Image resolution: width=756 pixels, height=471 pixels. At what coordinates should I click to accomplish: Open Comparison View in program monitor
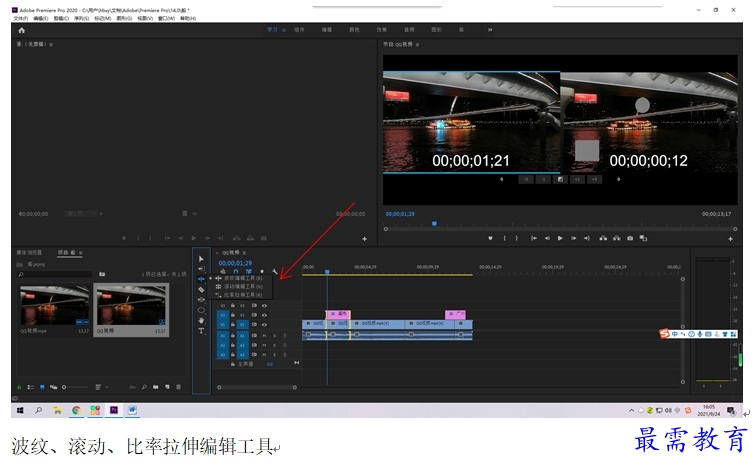pyautogui.click(x=643, y=238)
